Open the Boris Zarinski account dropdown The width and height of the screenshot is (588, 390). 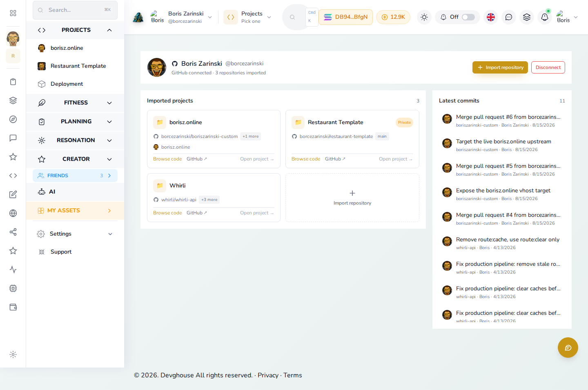tap(182, 17)
